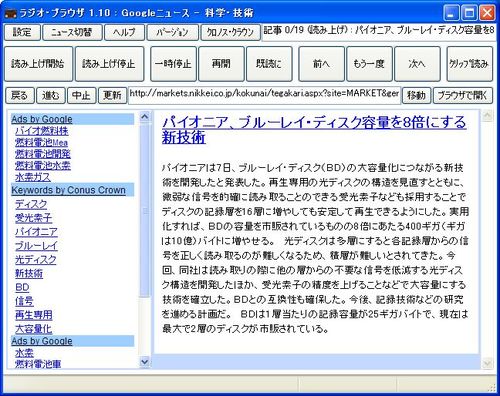Open the 水素ガス ad link
This screenshot has height=396, width=500.
click(33, 177)
